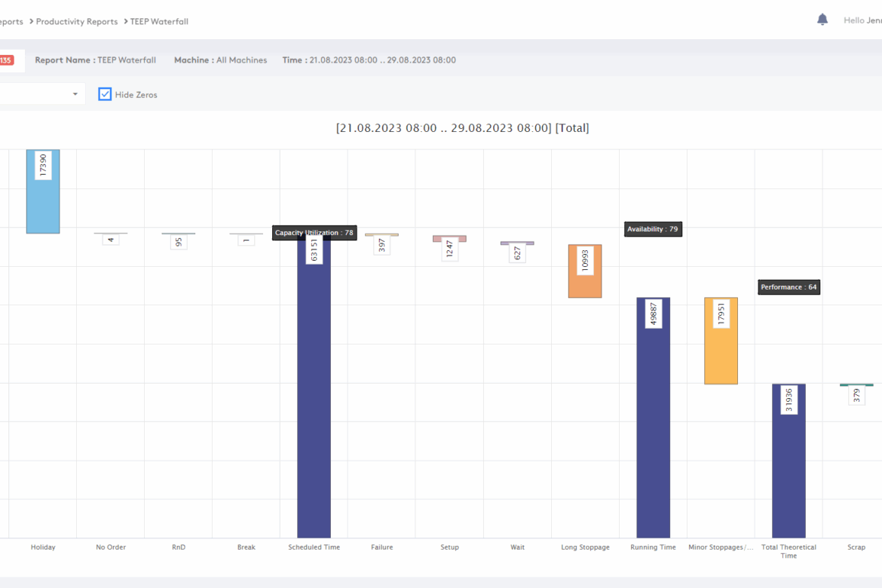
Task: Click the chart date range title
Action: 462,128
